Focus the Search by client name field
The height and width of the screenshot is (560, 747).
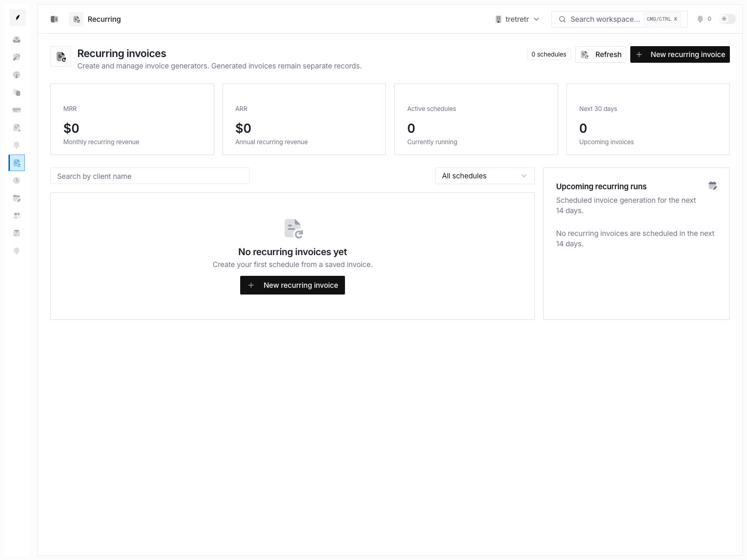150,176
